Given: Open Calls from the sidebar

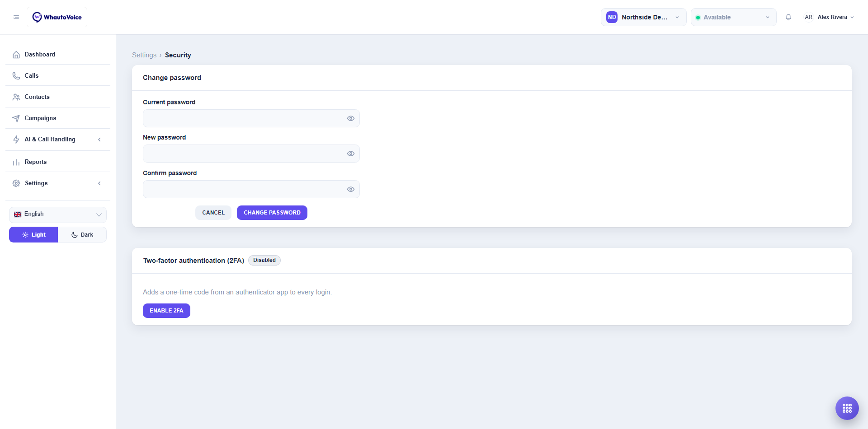Looking at the screenshot, I should (58, 76).
